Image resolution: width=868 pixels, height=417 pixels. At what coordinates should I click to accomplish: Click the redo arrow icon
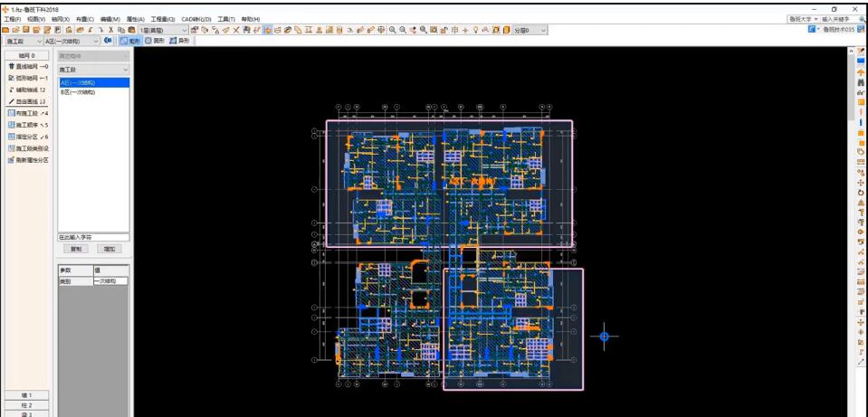click(100, 30)
